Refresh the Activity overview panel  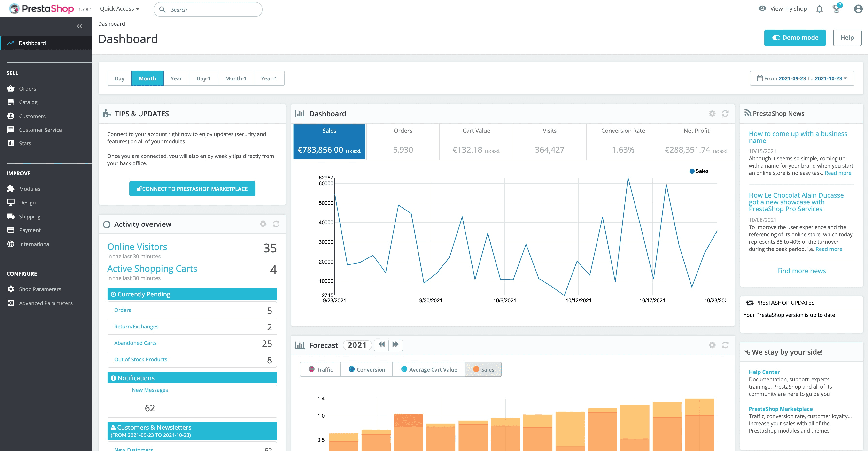click(x=276, y=224)
